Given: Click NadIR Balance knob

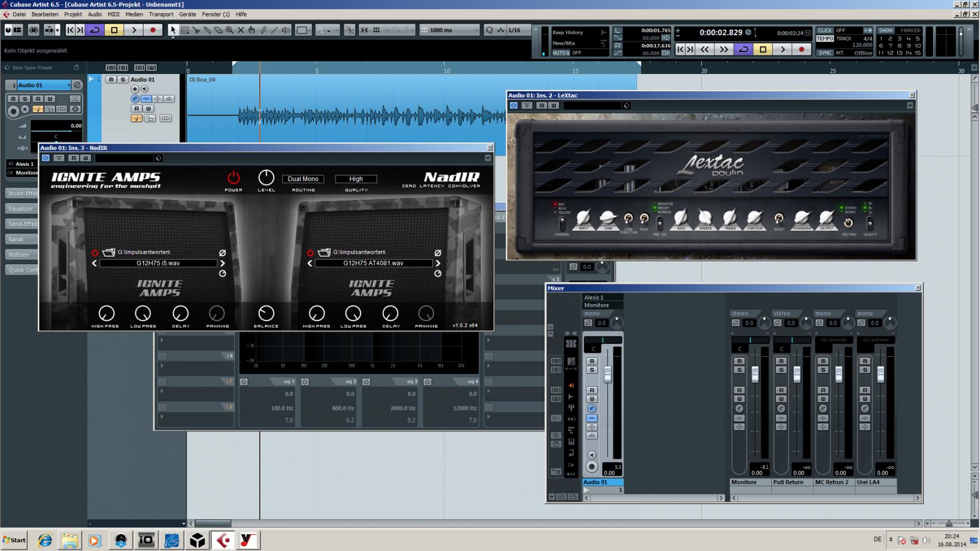Looking at the screenshot, I should point(266,313).
